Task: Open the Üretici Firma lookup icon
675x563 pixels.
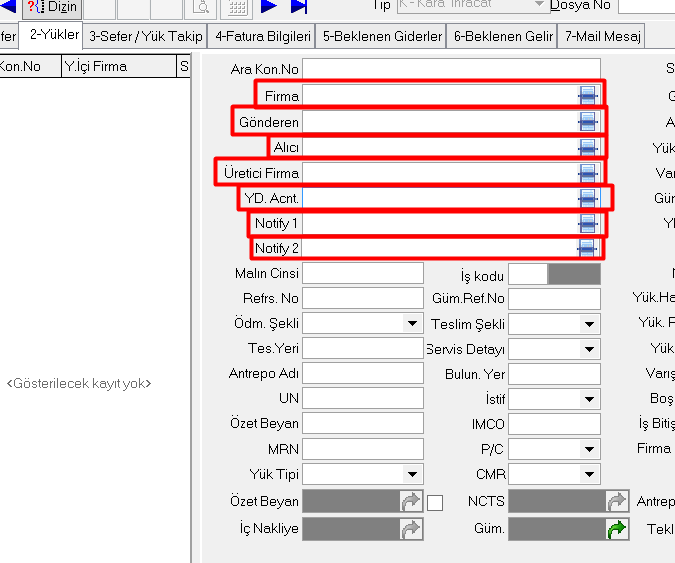Action: click(588, 173)
